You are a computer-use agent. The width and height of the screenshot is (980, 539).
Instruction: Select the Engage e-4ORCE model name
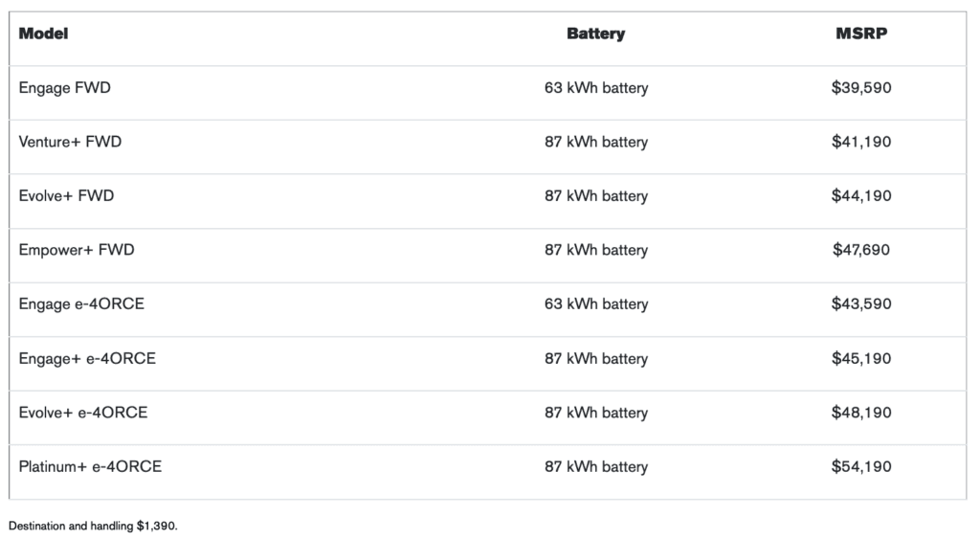[81, 304]
